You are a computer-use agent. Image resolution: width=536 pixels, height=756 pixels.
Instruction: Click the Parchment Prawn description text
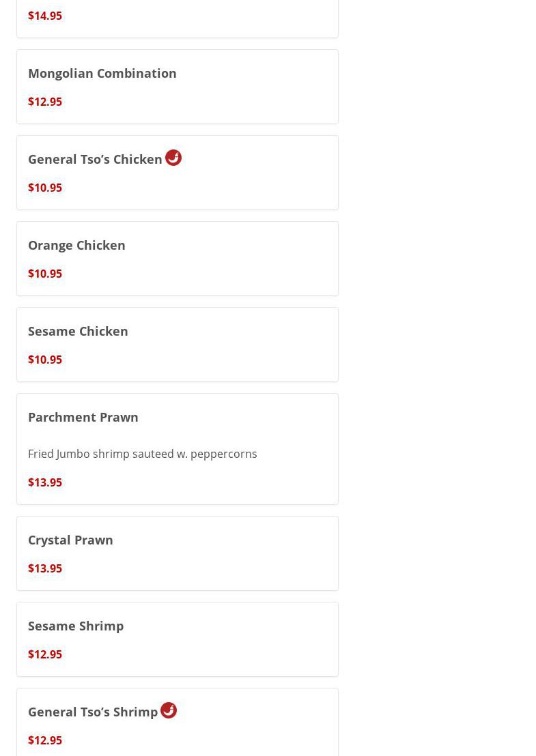(x=142, y=454)
